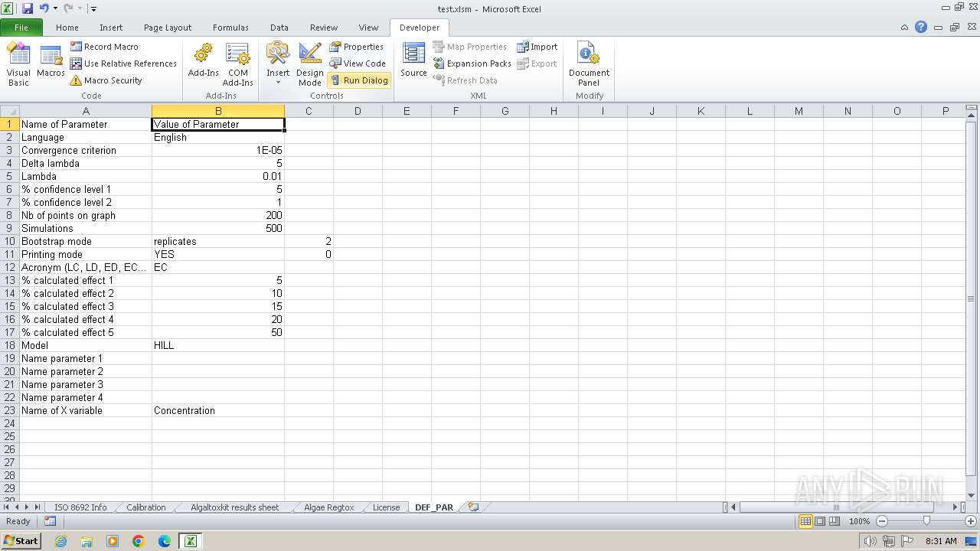Open the Windows Start menu
Viewport: 980px width, 551px height.
(21, 540)
